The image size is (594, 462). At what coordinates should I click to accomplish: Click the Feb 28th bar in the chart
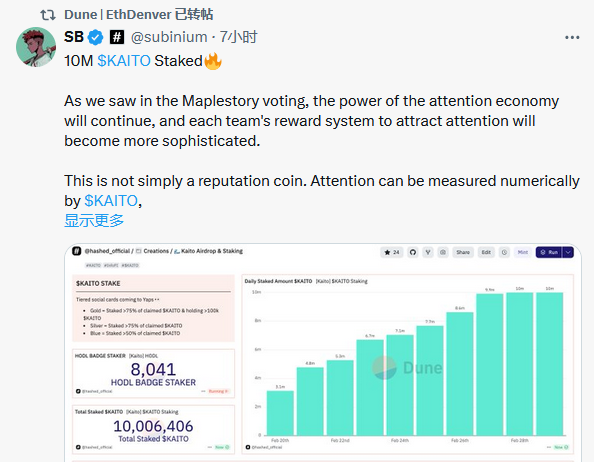[519, 364]
